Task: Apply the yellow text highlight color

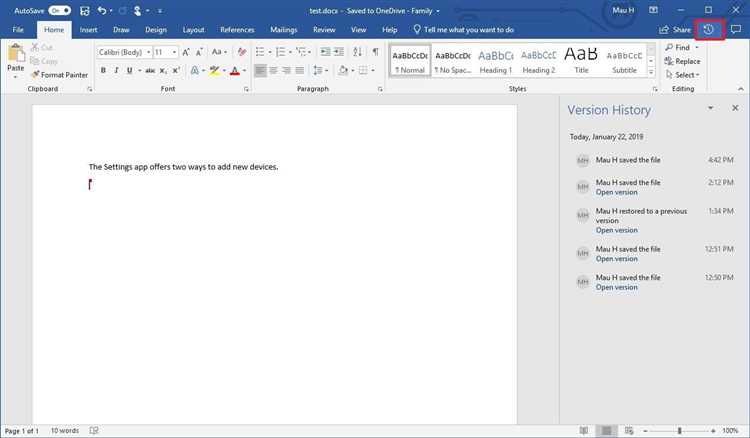Action: (x=214, y=70)
